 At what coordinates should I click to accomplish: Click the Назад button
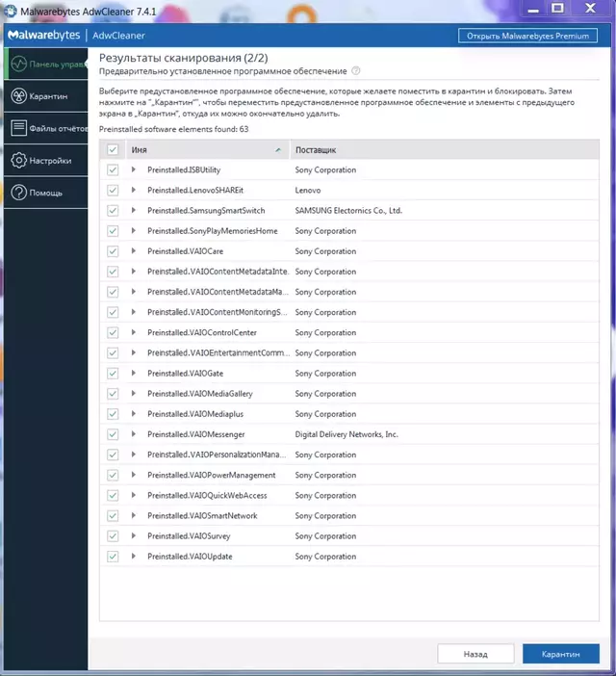coord(475,654)
